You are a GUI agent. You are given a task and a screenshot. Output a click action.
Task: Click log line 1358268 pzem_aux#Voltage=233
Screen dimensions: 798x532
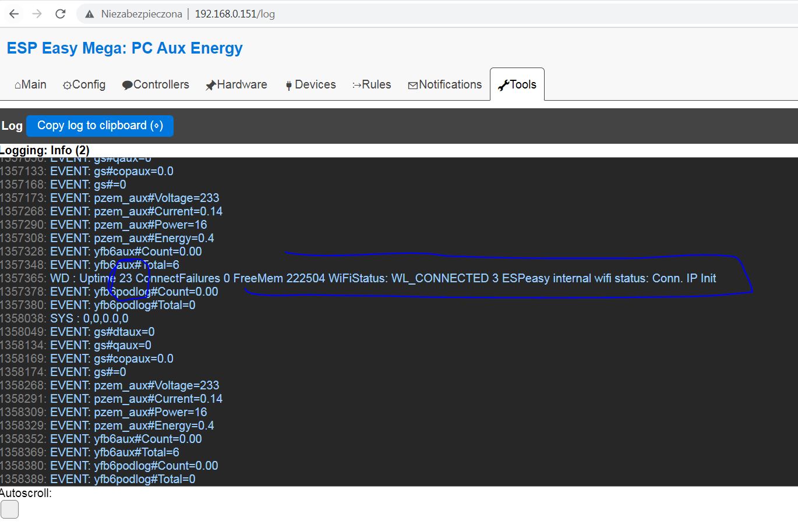point(110,385)
